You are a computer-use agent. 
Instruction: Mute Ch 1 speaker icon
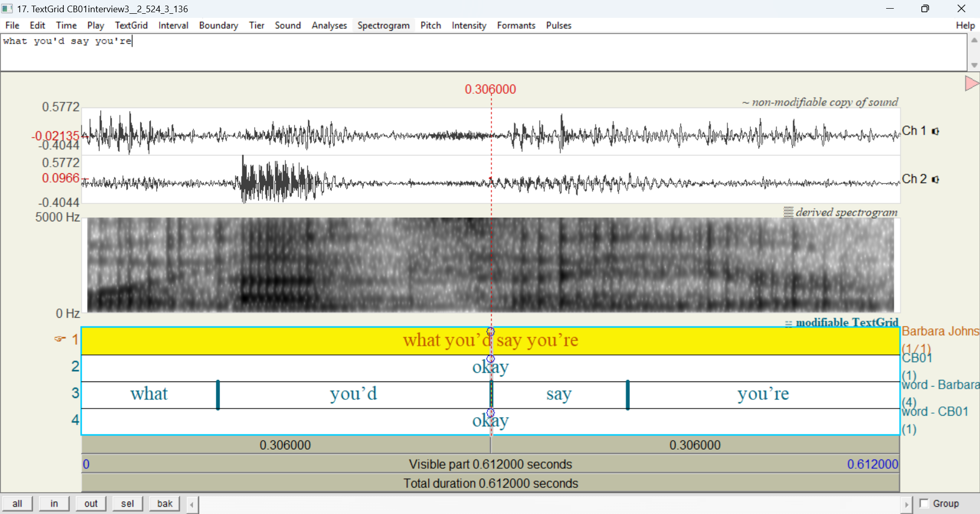click(x=936, y=132)
